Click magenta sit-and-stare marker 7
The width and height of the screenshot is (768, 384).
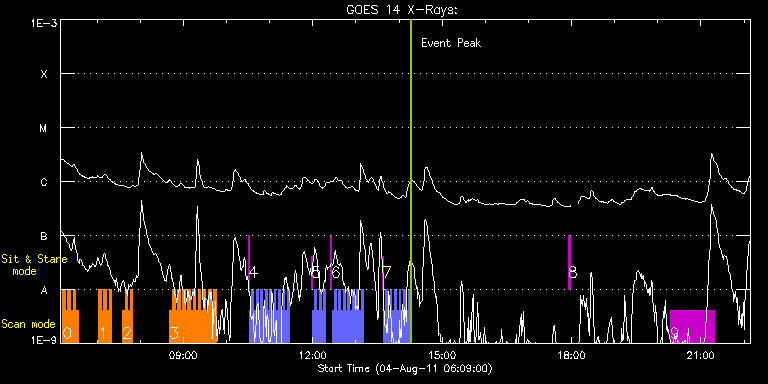click(x=383, y=272)
